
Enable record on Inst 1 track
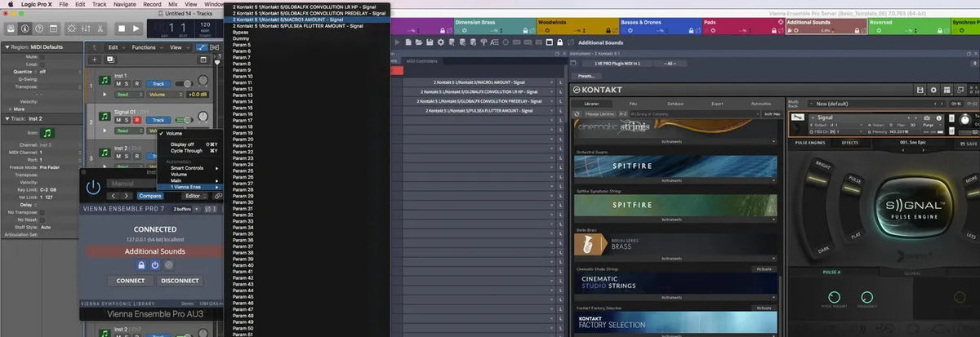coord(137,84)
